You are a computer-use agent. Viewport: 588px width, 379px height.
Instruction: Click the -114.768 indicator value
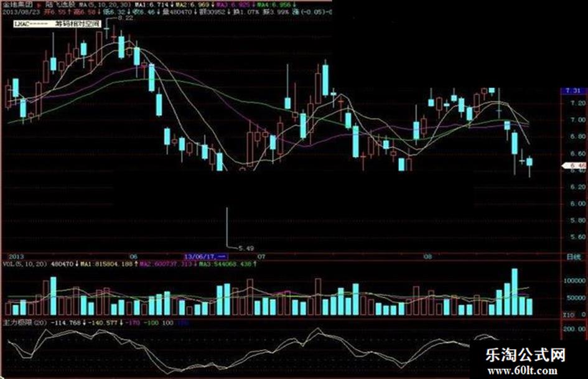(x=65, y=322)
